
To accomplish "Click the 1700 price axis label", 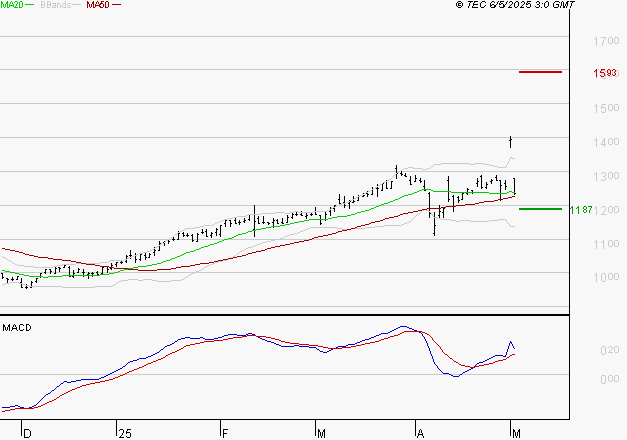I will click(x=606, y=41).
